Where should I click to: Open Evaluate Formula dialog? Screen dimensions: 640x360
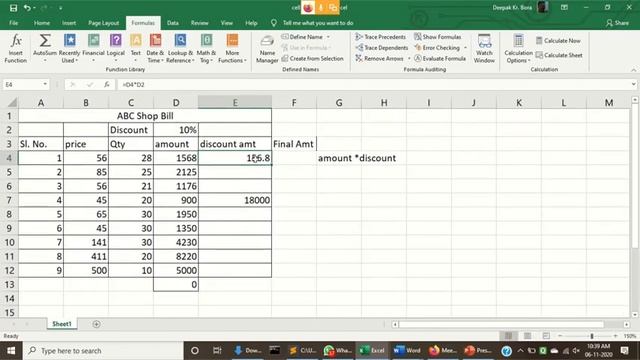(440, 58)
